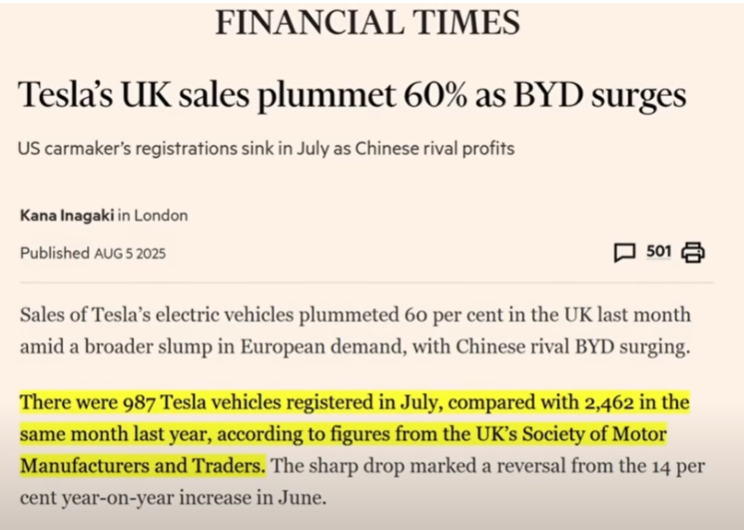Click '60%' in the article headline
This screenshot has width=744, height=530.
433,96
